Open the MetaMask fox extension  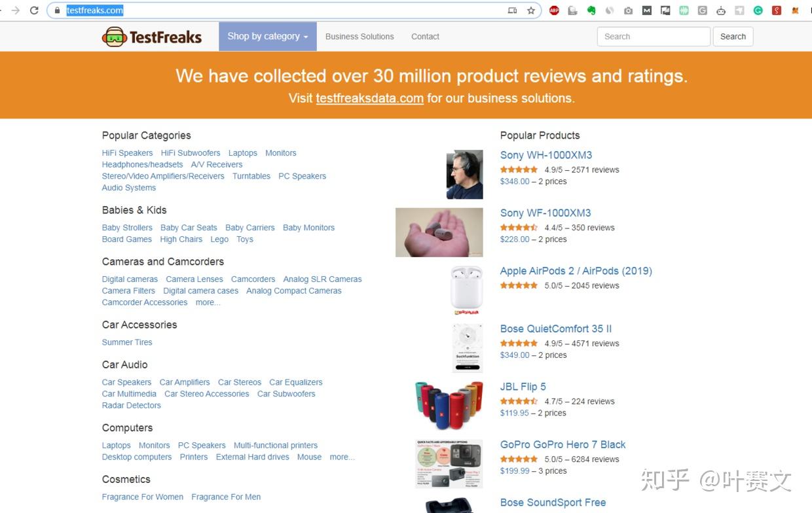[x=796, y=10]
